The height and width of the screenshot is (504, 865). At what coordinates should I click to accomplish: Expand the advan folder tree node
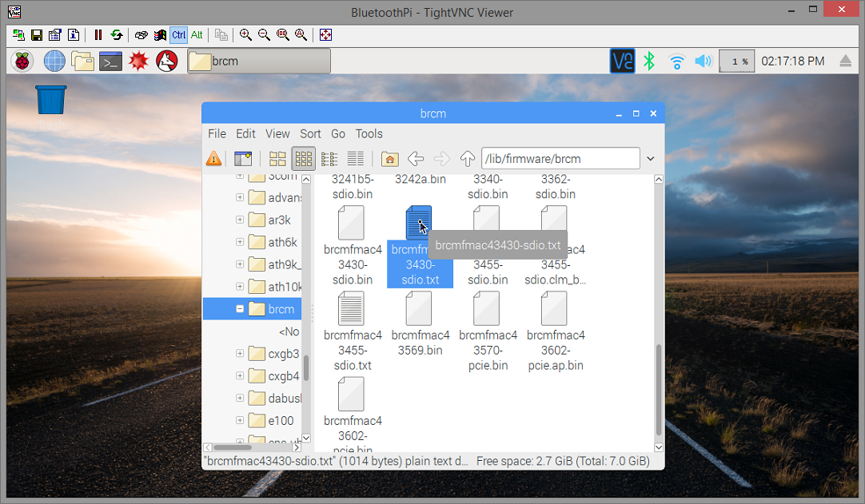[x=240, y=196]
